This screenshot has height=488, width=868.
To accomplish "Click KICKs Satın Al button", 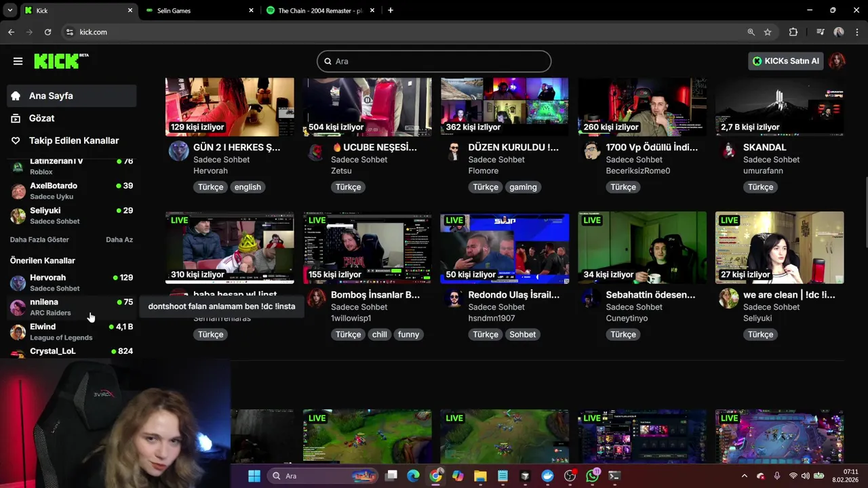I will pos(785,61).
